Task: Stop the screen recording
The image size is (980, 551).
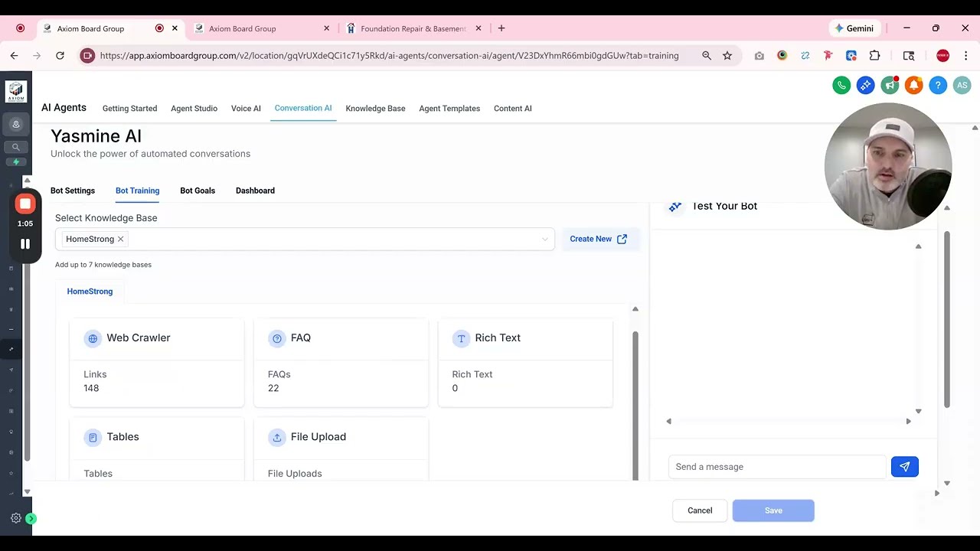Action: click(x=25, y=204)
